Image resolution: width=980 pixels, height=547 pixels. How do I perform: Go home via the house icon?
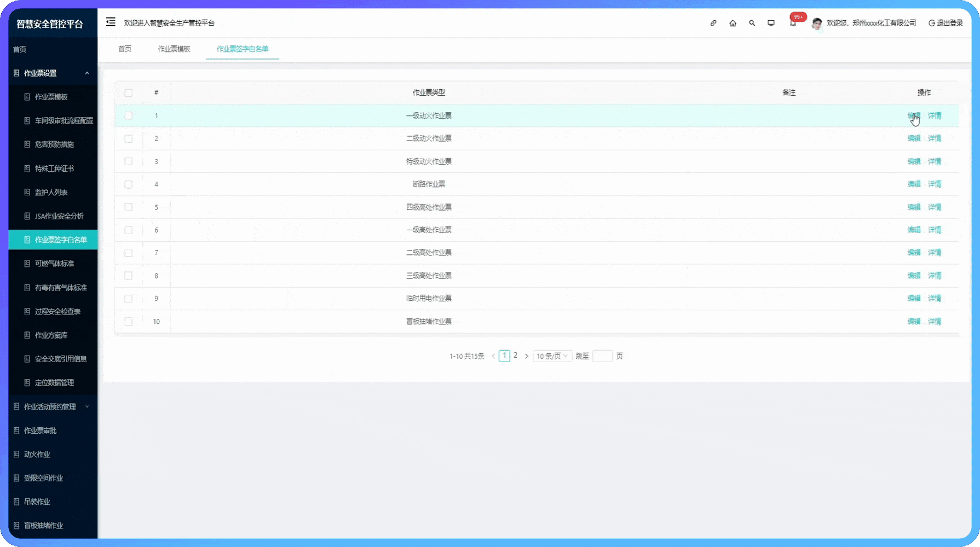click(733, 23)
